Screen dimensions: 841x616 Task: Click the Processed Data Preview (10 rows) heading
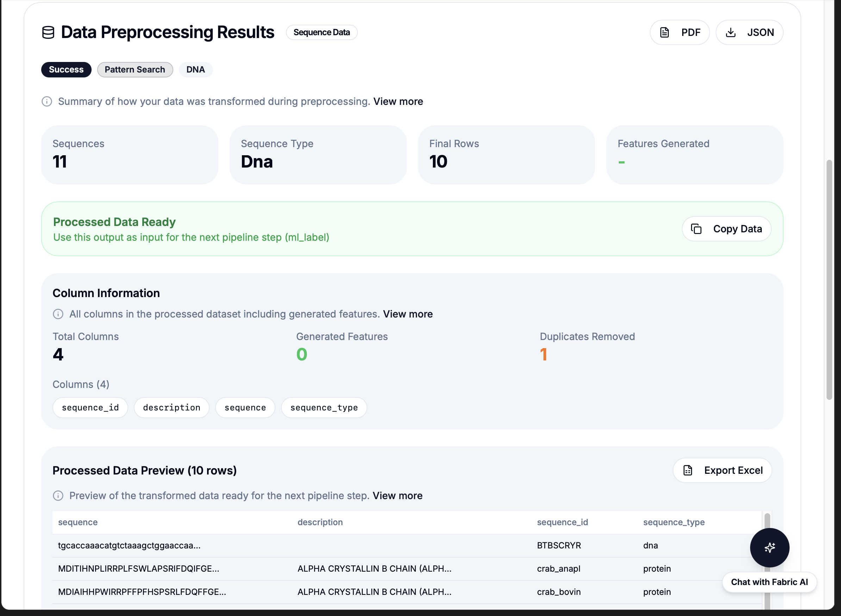[x=144, y=471]
